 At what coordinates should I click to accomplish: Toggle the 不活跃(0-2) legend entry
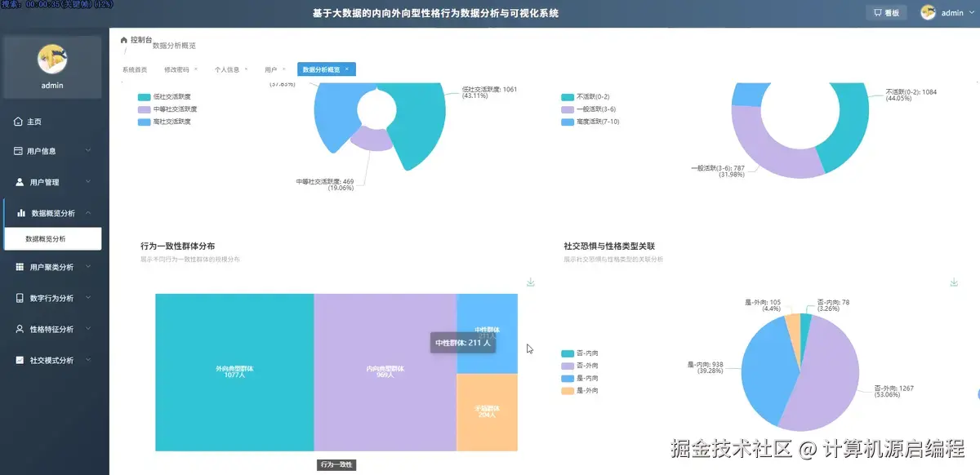pos(584,96)
